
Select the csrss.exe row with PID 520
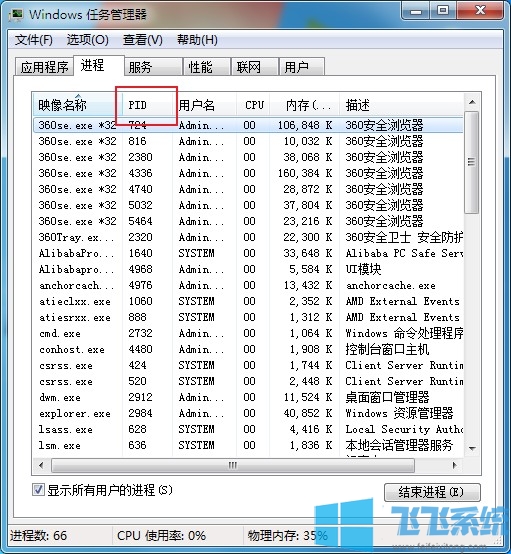coord(248,381)
